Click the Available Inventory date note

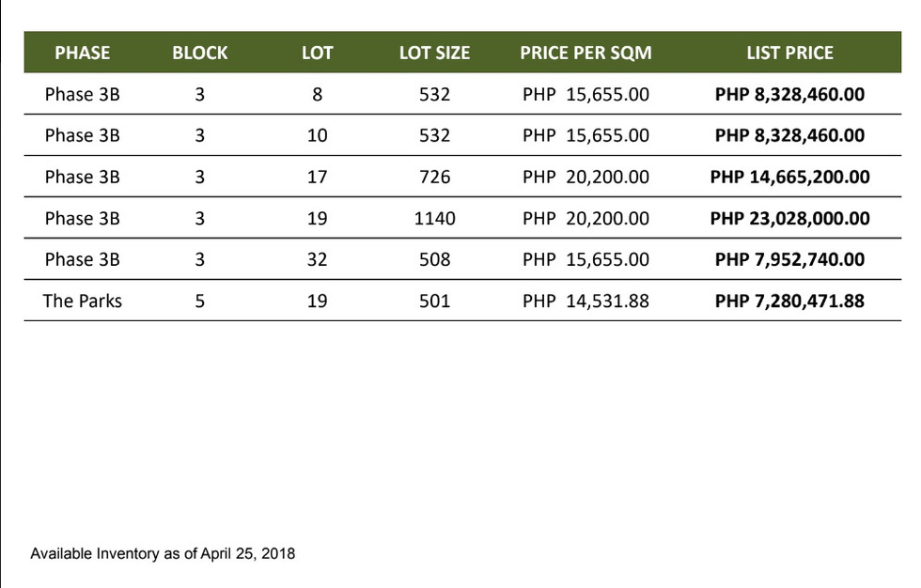163,553
